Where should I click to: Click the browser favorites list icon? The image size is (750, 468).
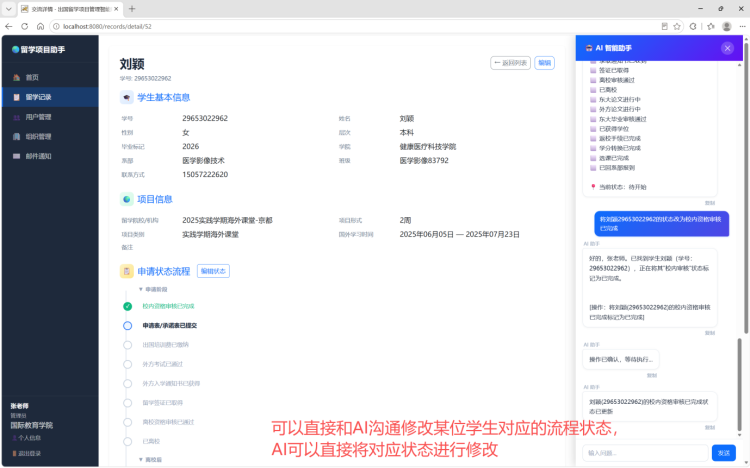point(711,26)
